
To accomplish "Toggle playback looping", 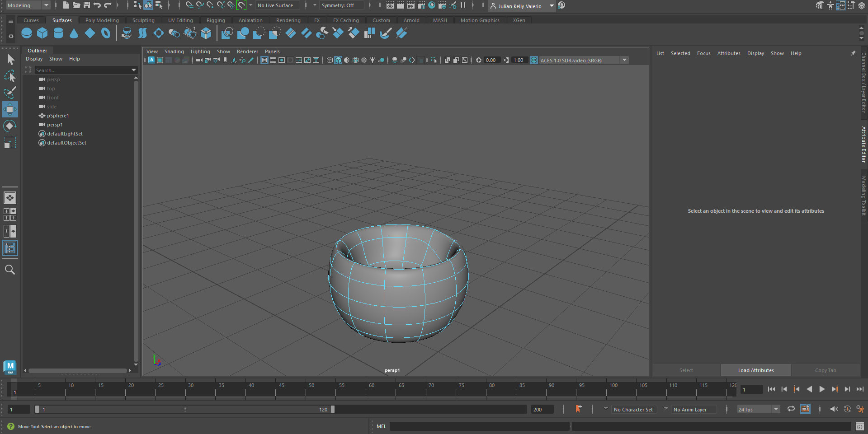I will tap(791, 409).
